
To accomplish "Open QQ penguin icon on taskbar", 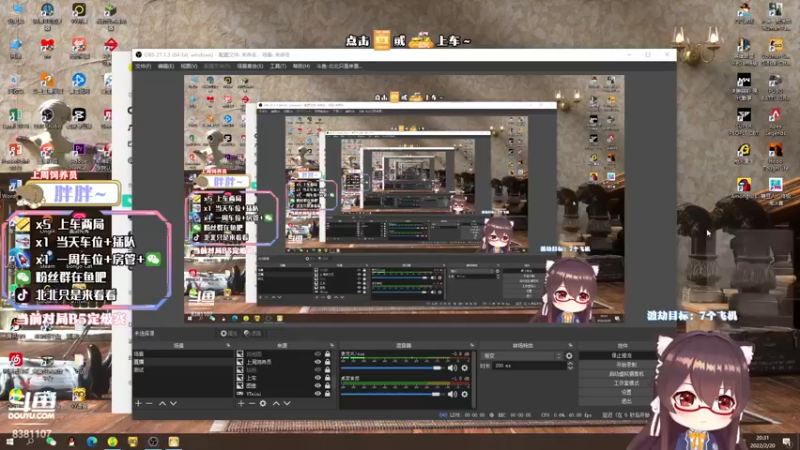I will pyautogui.click(x=71, y=441).
